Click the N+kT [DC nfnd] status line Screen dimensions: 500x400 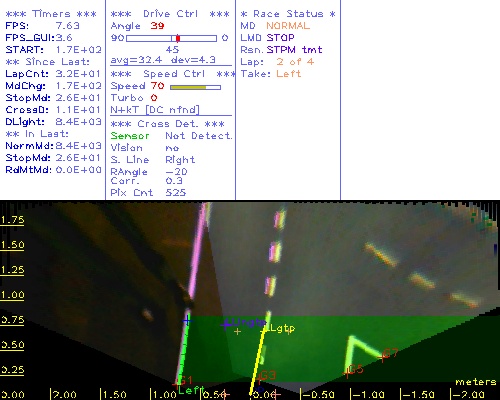click(155, 110)
